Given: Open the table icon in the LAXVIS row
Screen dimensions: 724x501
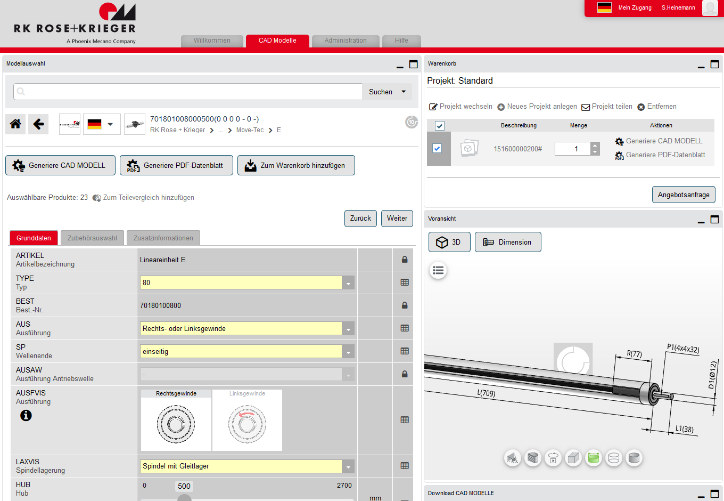Looking at the screenshot, I should (404, 466).
